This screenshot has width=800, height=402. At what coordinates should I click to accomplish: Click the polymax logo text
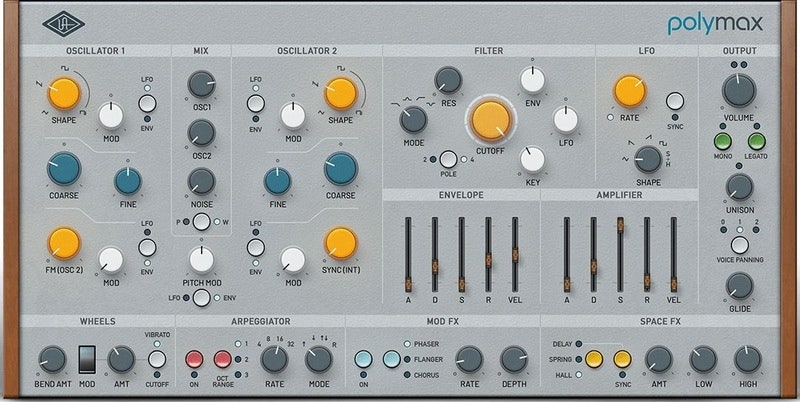pyautogui.click(x=716, y=21)
